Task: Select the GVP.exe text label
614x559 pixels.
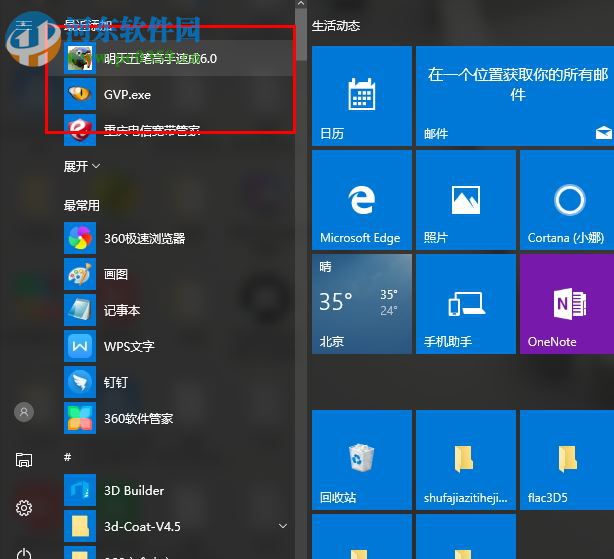Action: point(127,94)
